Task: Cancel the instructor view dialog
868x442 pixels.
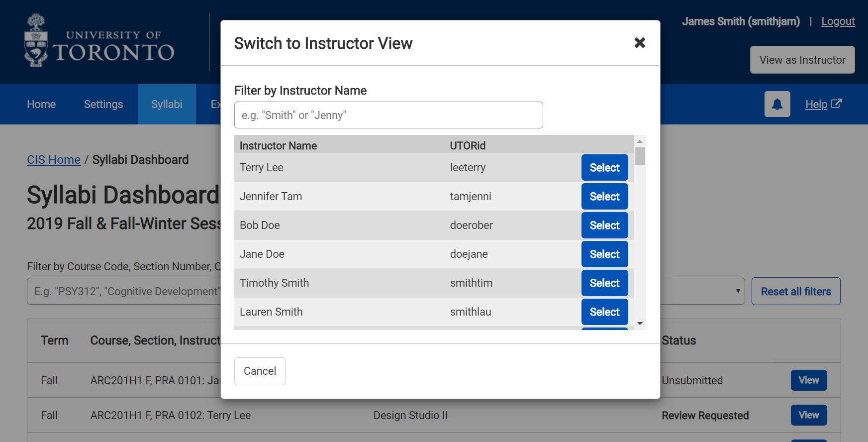Action: pyautogui.click(x=260, y=371)
